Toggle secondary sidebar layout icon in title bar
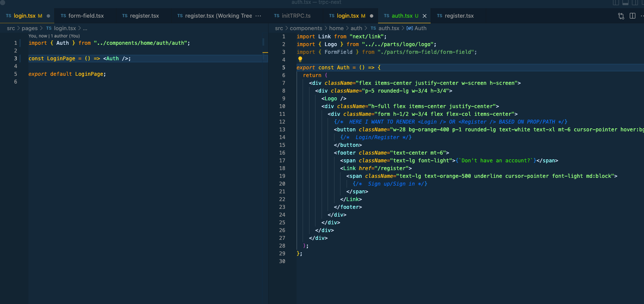This screenshot has height=304, width=644. (634, 3)
